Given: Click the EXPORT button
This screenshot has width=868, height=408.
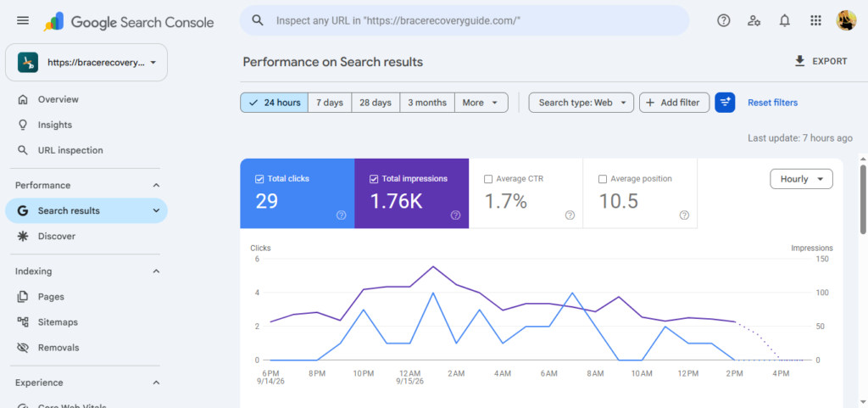Looking at the screenshot, I should tap(821, 61).
